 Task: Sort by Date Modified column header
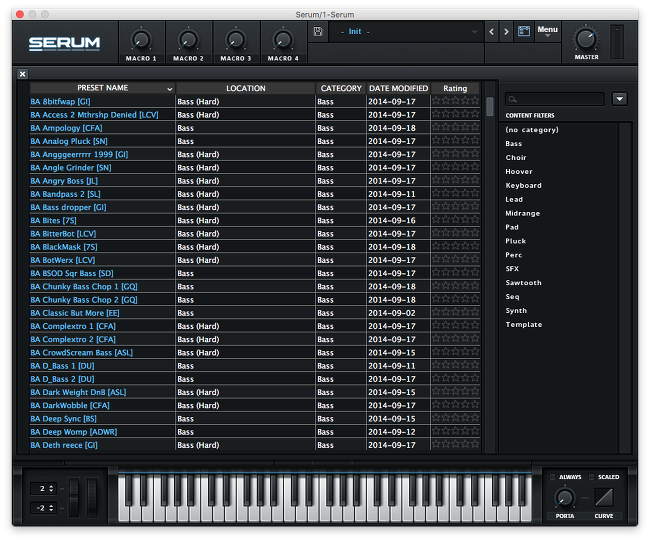398,88
